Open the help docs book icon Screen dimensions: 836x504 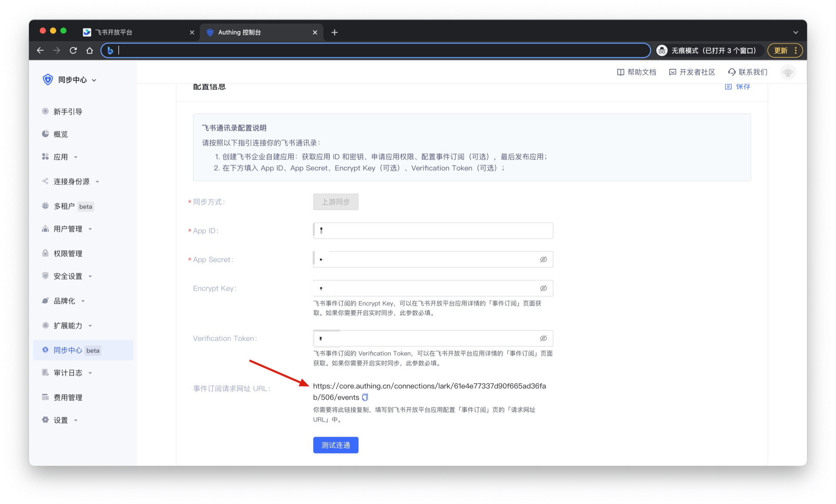(620, 72)
